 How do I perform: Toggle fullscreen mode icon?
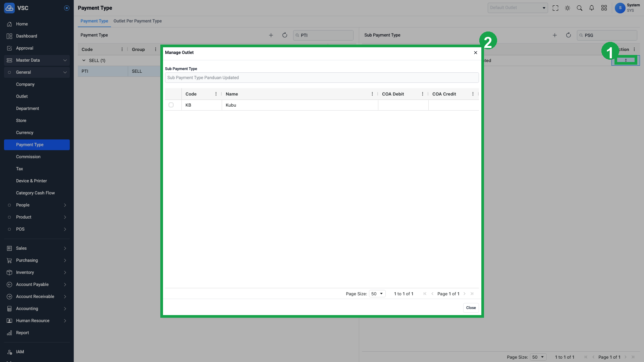[555, 8]
